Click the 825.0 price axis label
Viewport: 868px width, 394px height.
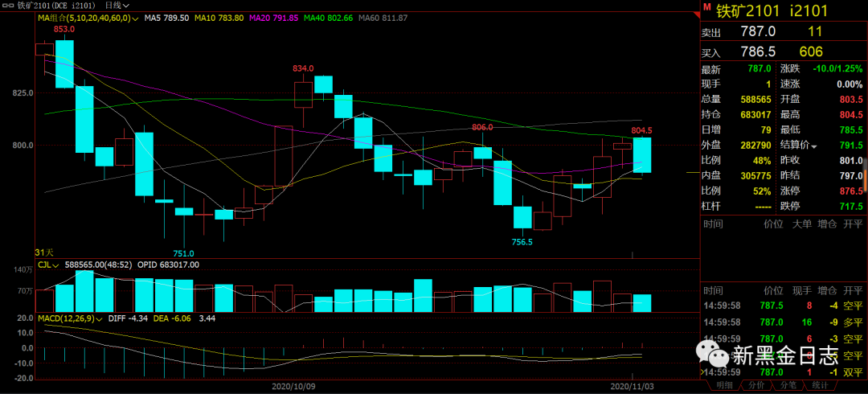point(23,92)
